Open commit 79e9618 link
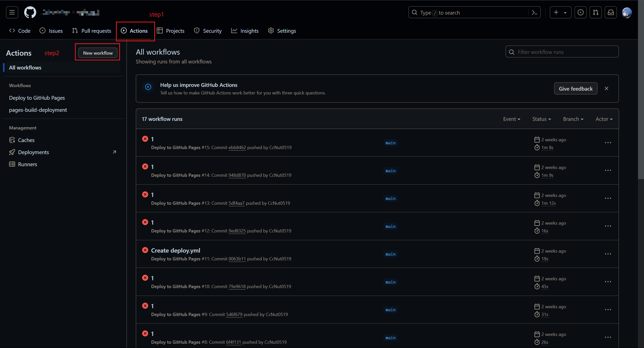The image size is (644, 348). (x=237, y=287)
